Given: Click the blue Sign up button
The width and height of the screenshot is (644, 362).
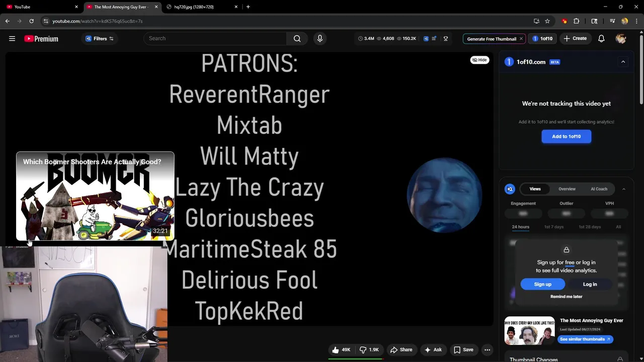Looking at the screenshot, I should pos(543,284).
